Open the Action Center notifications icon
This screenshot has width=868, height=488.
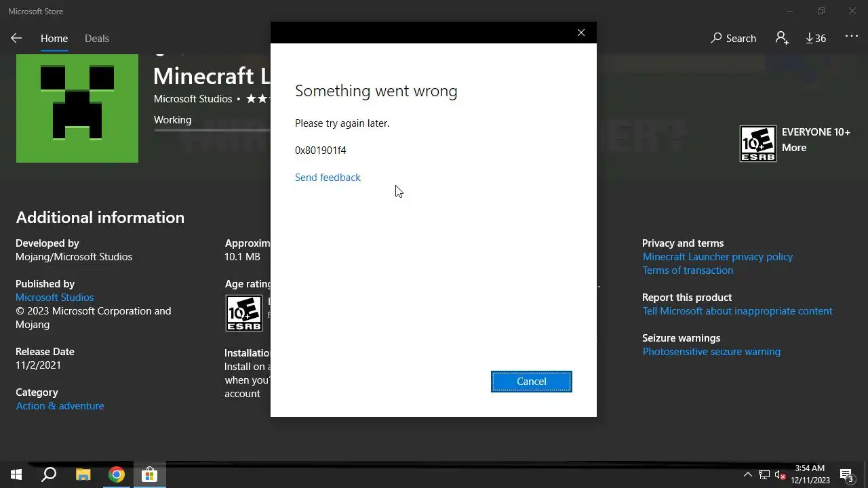click(846, 475)
